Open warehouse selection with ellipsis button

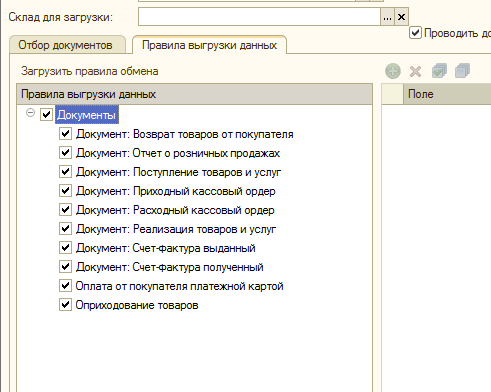(x=387, y=17)
